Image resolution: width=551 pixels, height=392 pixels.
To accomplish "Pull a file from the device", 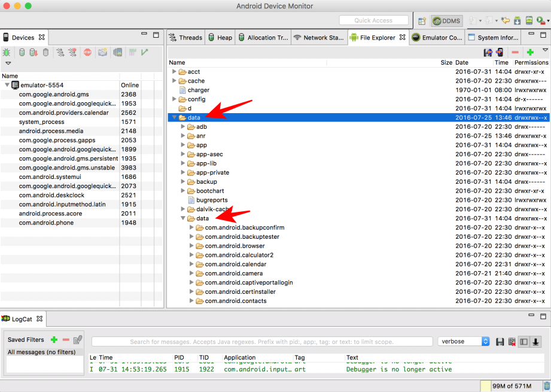I will 488,53.
